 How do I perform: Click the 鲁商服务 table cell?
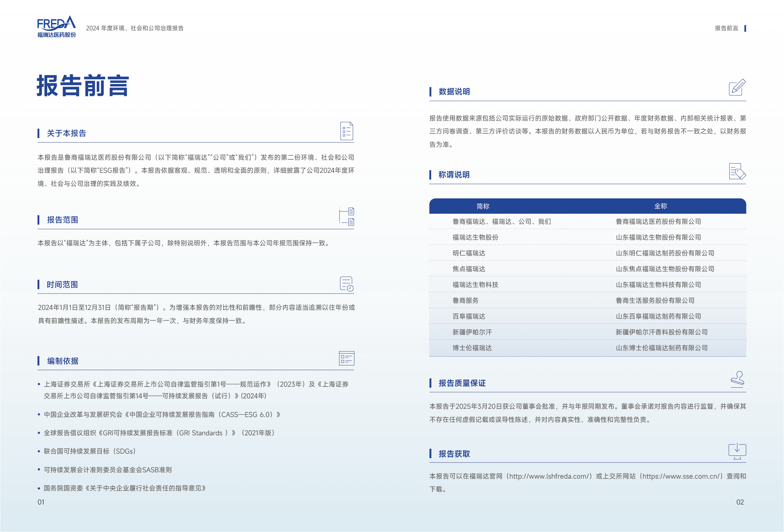coord(465,300)
